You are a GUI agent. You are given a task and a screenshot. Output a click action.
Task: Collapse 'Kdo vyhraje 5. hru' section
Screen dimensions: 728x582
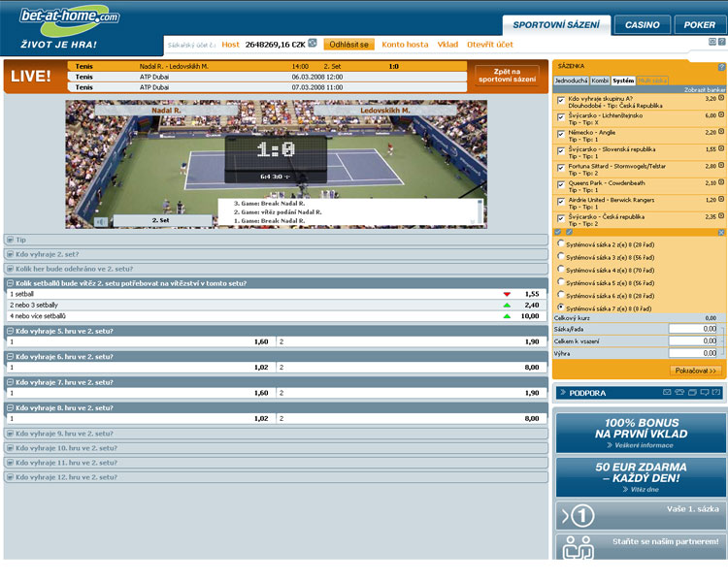tap(10, 331)
